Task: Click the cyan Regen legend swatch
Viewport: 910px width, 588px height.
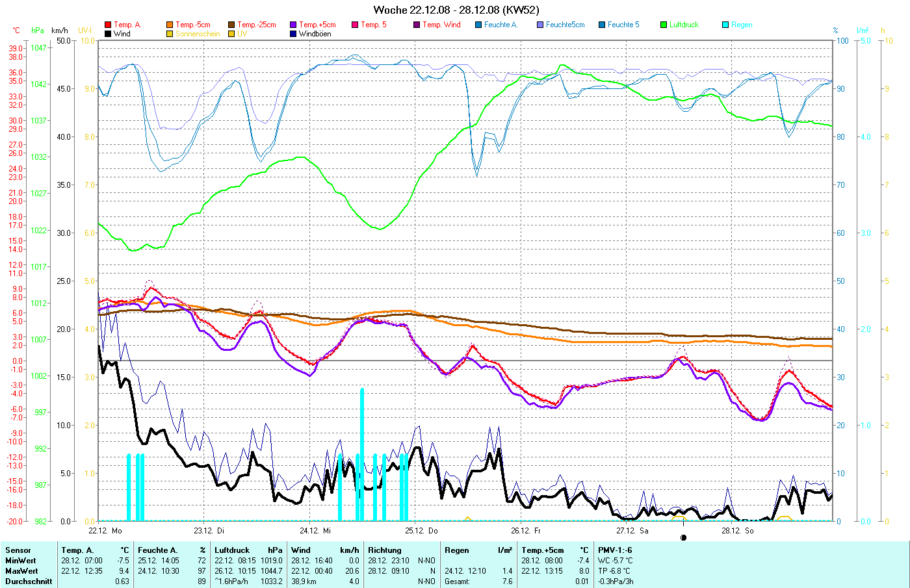Action: (725, 25)
